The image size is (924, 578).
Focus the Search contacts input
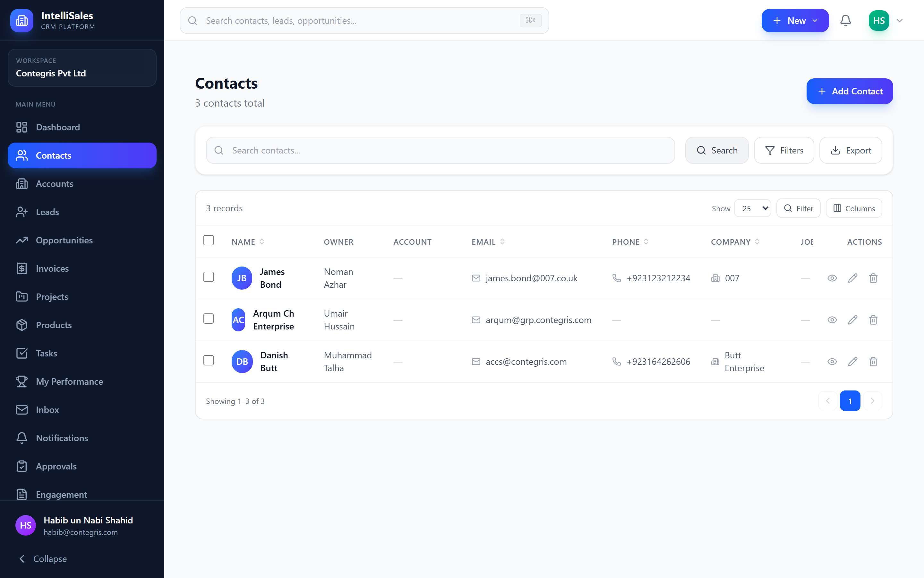point(440,150)
